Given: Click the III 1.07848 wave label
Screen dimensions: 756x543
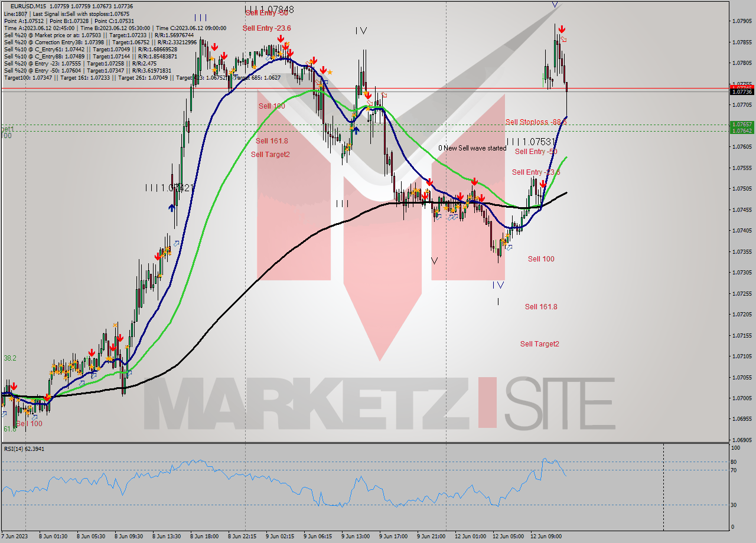Looking at the screenshot, I should (270, 9).
